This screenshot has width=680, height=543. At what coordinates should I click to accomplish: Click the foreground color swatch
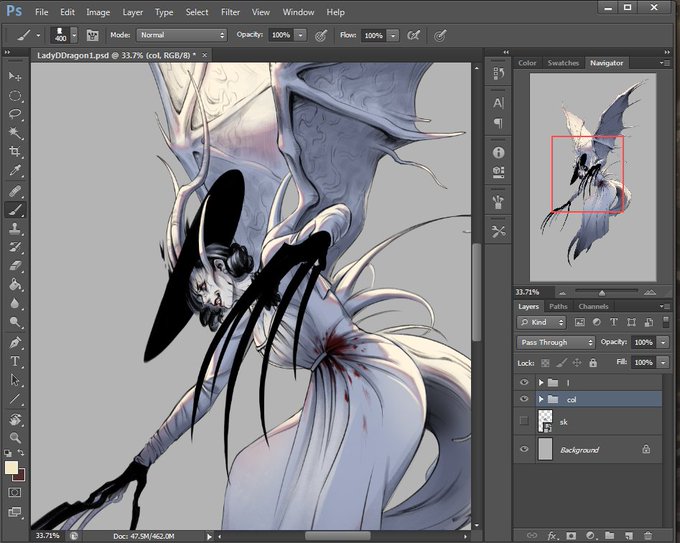[11, 468]
